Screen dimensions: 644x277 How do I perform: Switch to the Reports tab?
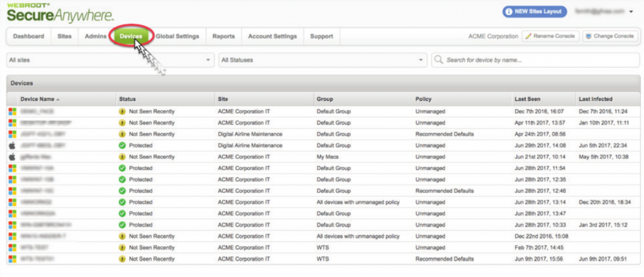(223, 36)
